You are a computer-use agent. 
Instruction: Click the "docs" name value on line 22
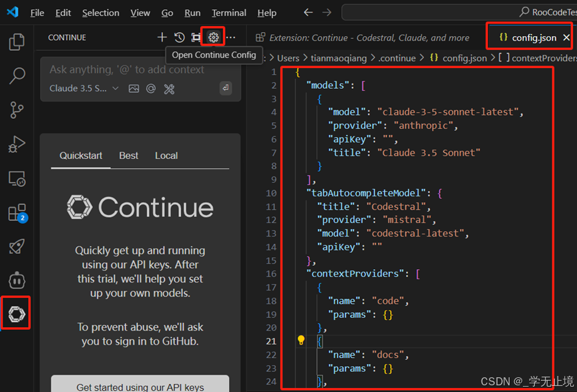(388, 355)
